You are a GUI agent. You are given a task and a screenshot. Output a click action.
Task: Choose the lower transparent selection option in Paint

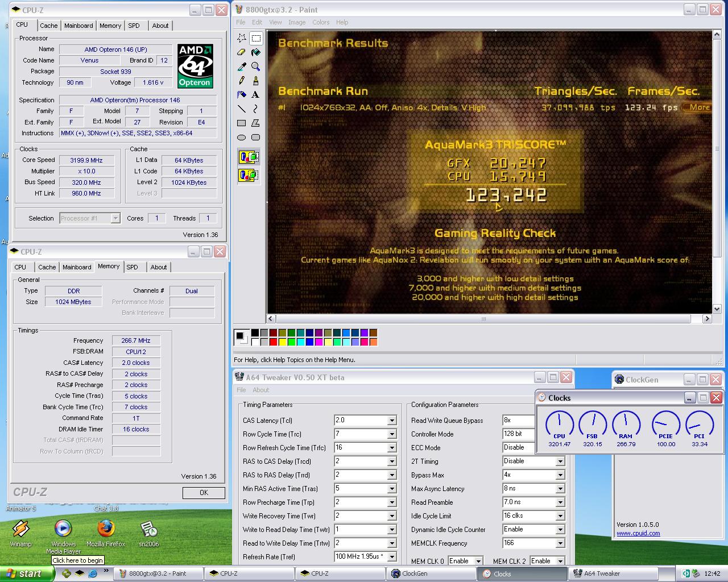(x=249, y=174)
